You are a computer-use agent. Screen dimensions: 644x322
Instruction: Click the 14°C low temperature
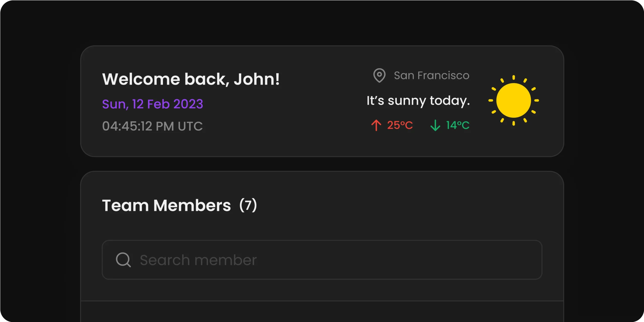(x=458, y=125)
